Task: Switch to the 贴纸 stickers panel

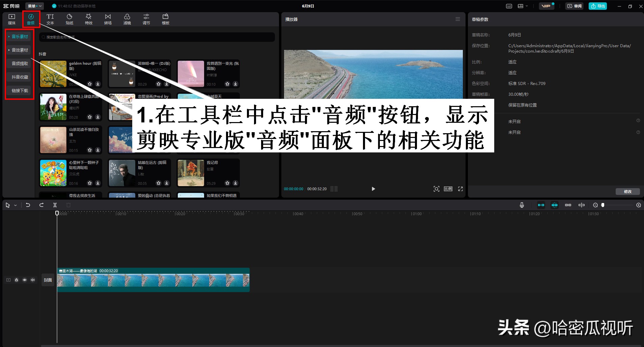Action: 69,19
